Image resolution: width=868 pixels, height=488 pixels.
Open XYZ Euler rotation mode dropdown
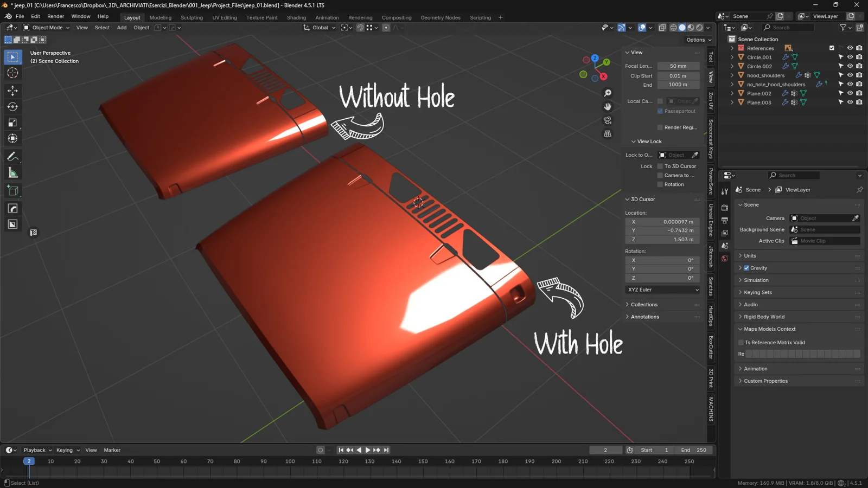663,290
